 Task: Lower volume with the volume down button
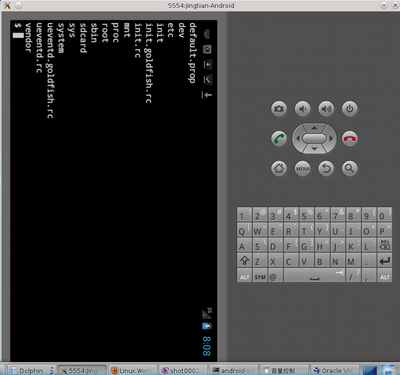pyautogui.click(x=303, y=109)
